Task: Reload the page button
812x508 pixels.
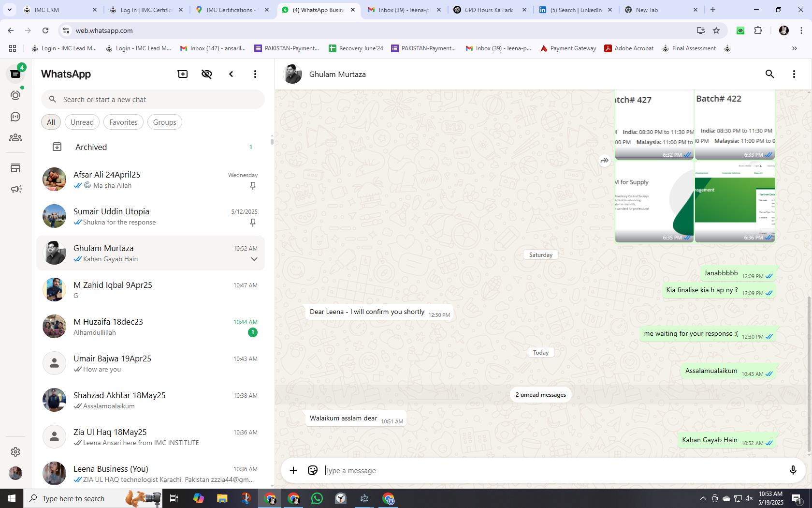Action: pyautogui.click(x=45, y=30)
